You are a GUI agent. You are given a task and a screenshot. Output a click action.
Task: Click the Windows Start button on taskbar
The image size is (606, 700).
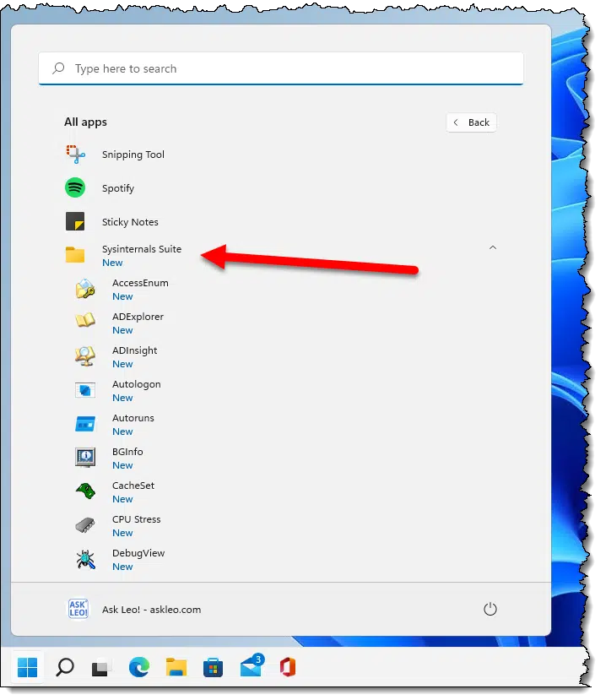point(28,667)
